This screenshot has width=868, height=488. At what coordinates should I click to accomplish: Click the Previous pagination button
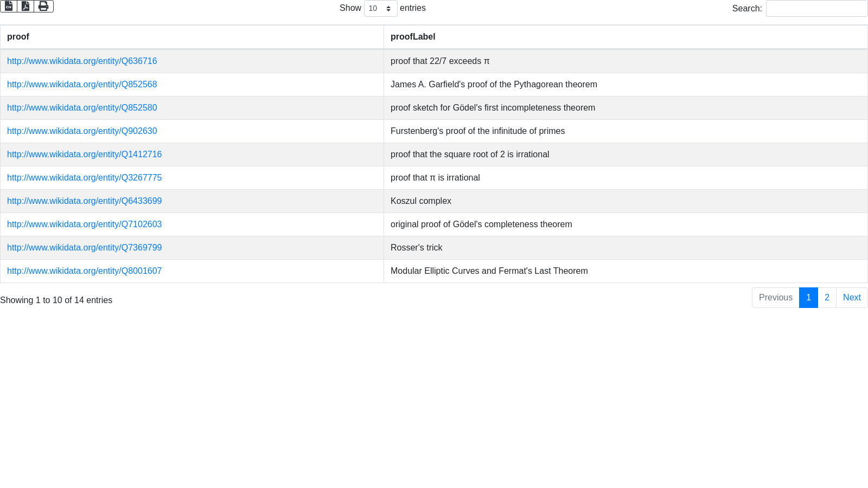775,298
